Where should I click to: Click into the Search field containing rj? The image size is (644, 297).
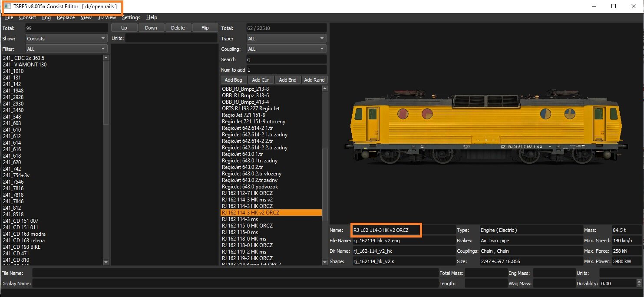click(x=286, y=59)
